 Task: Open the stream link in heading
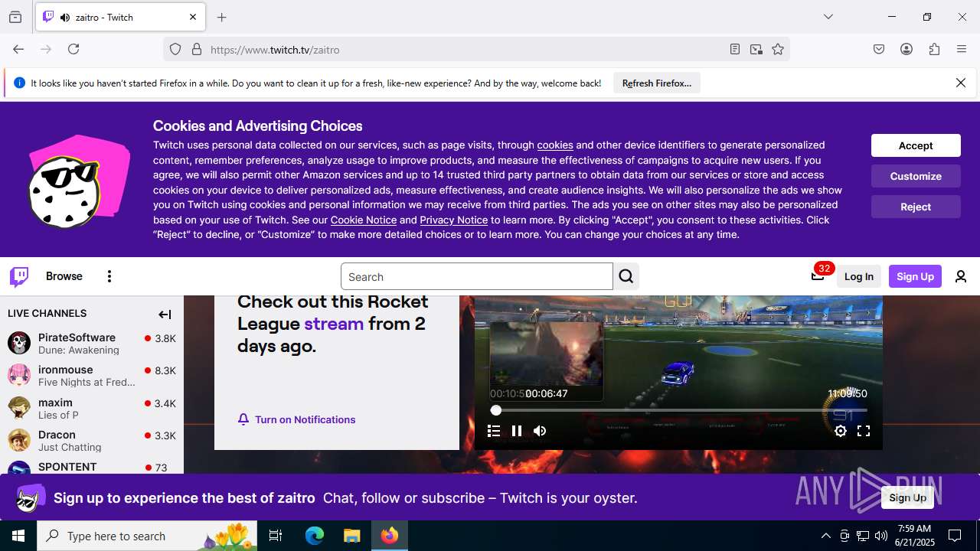click(334, 323)
